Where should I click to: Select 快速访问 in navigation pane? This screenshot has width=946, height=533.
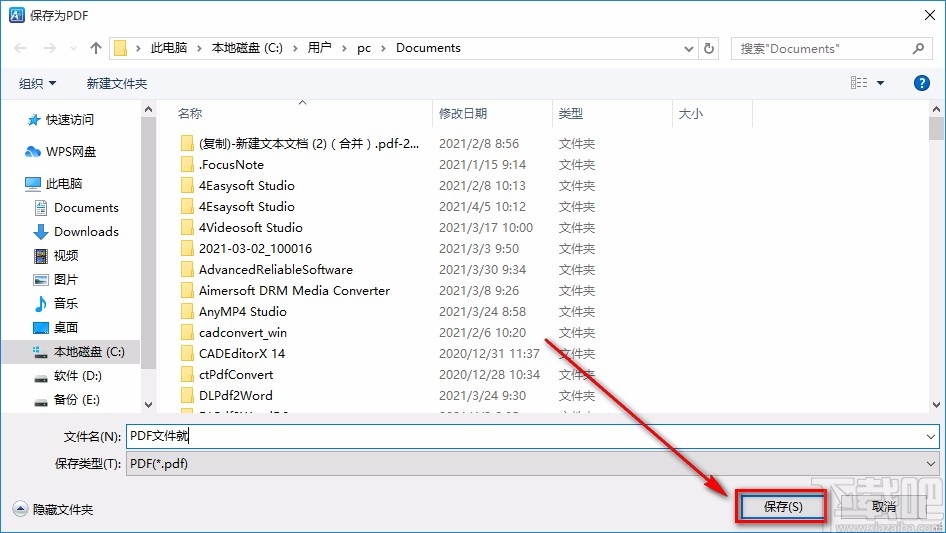69,120
